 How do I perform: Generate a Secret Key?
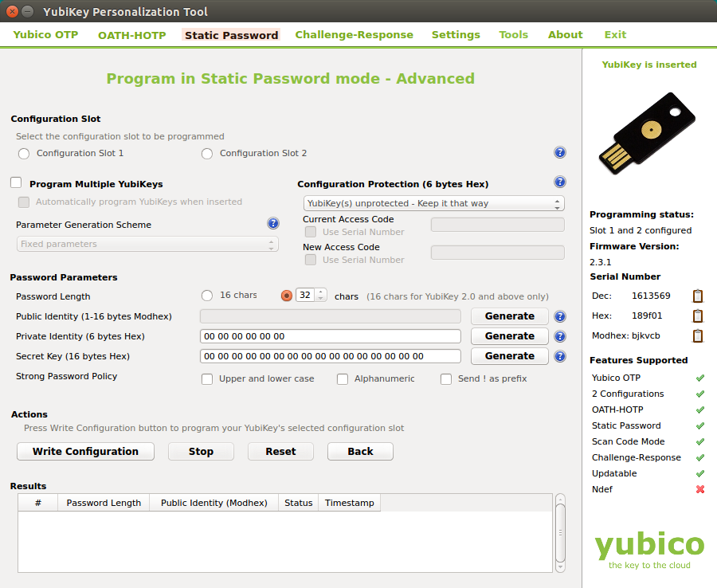pyautogui.click(x=509, y=356)
